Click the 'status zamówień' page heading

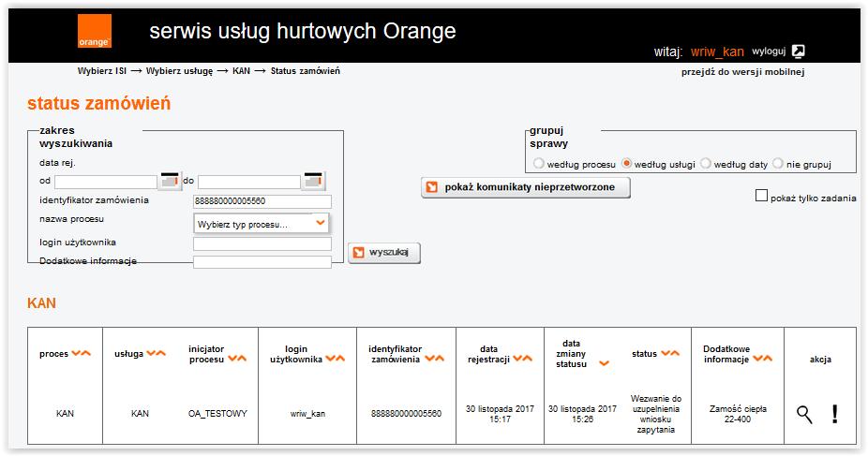coord(99,103)
